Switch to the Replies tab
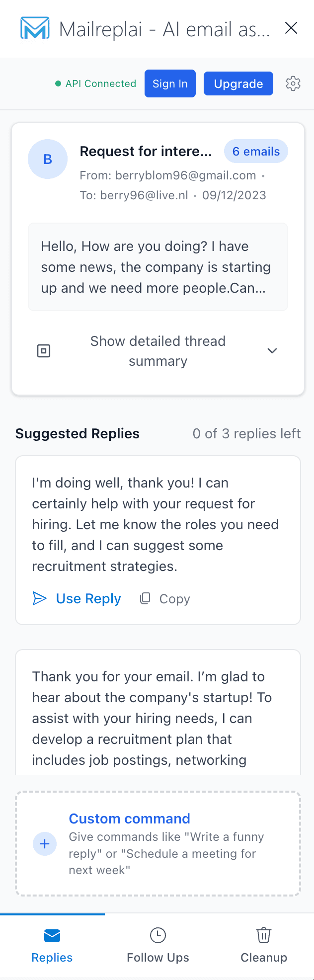Viewport: 314px width, 980px height. (52, 945)
